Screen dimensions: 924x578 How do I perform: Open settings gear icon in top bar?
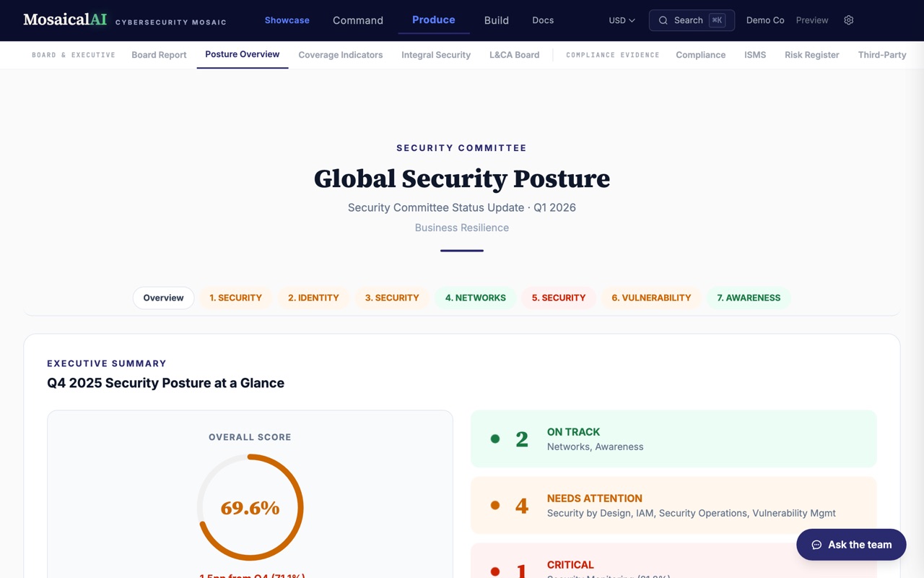[849, 20]
